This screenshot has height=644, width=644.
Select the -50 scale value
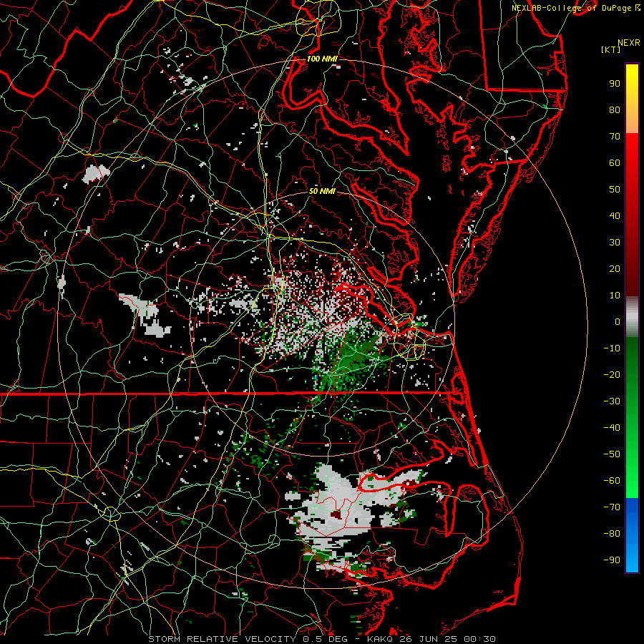coord(612,454)
